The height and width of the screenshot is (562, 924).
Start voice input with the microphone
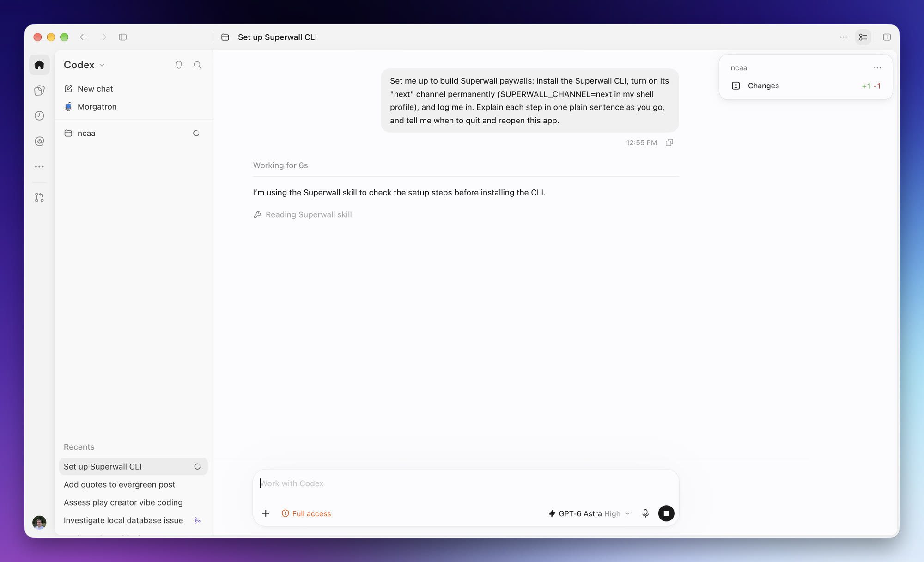pos(645,513)
